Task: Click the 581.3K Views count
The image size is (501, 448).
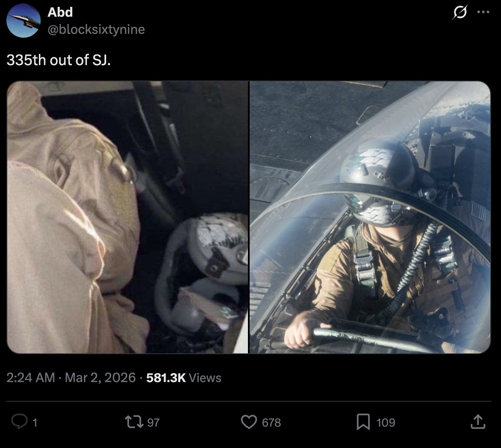Action: [x=184, y=378]
